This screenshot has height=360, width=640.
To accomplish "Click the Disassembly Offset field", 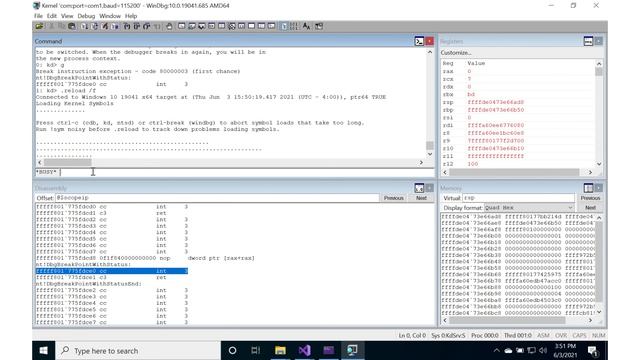I will tap(217, 198).
